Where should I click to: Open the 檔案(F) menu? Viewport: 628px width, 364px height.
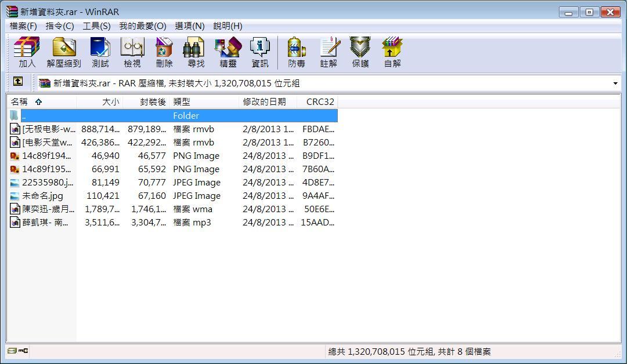(x=23, y=26)
